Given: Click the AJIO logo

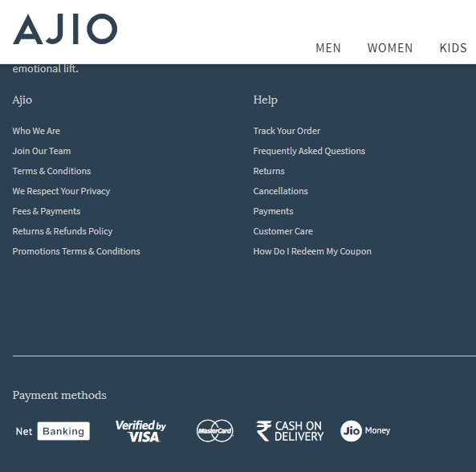Looking at the screenshot, I should (65, 29).
